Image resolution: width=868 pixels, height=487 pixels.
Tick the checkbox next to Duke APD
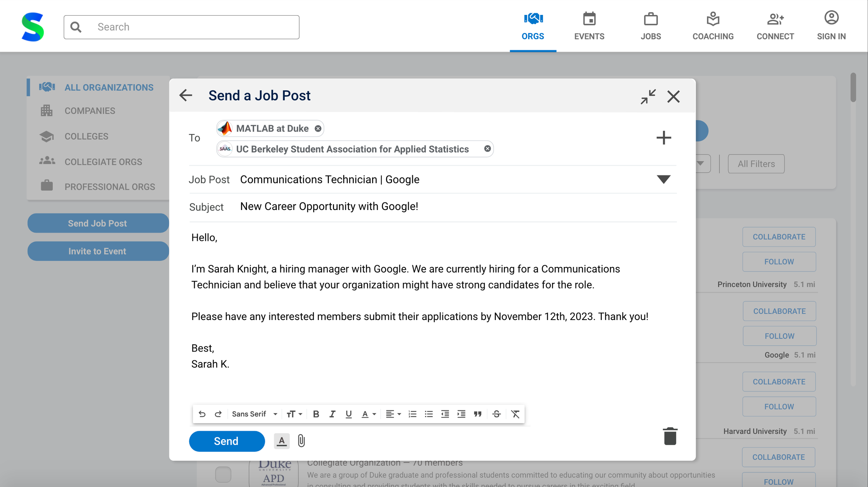click(x=223, y=474)
